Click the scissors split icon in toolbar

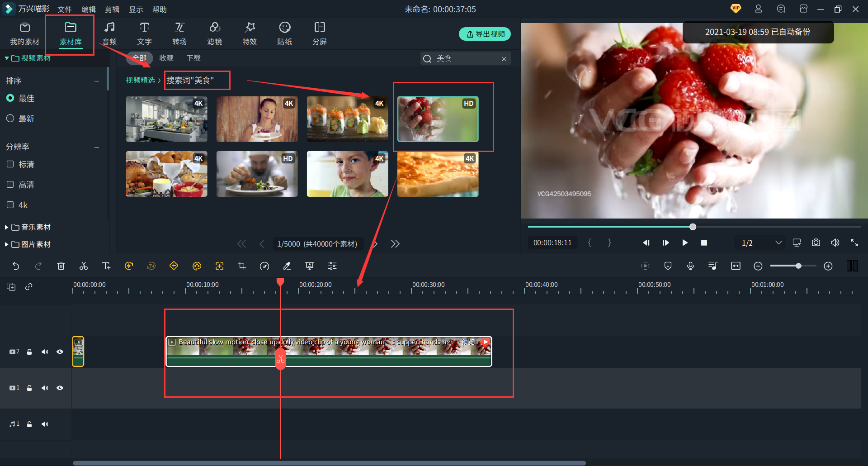pyautogui.click(x=84, y=266)
